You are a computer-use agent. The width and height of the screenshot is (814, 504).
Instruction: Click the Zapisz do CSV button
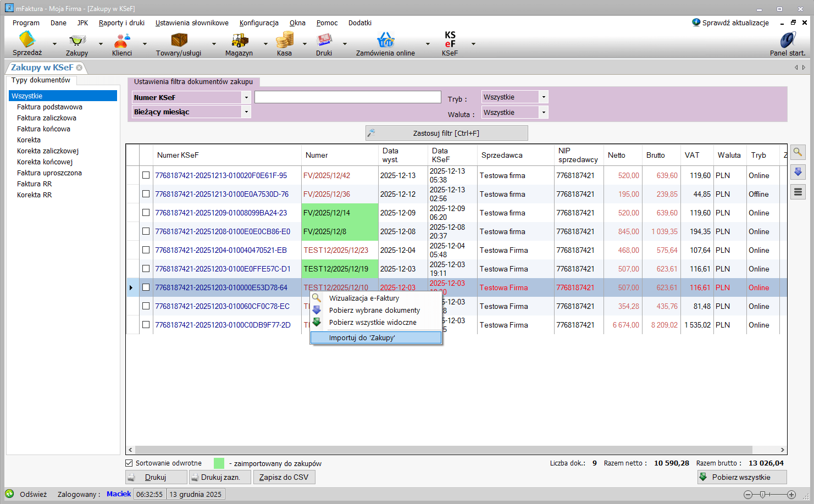click(x=284, y=477)
